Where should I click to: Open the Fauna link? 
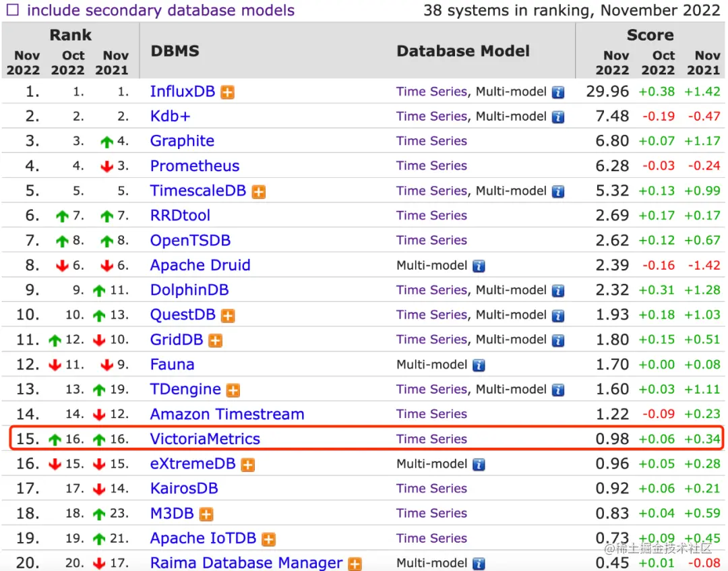(173, 365)
